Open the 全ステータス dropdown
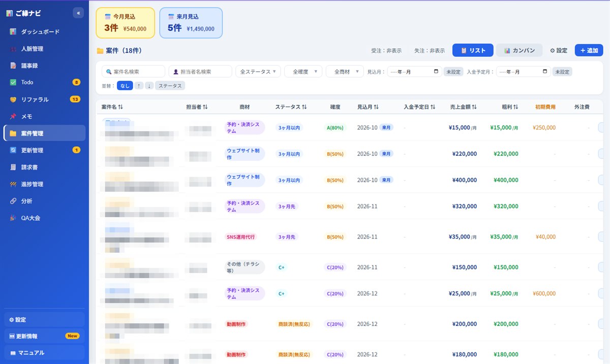This screenshot has width=610, height=364. click(x=258, y=72)
